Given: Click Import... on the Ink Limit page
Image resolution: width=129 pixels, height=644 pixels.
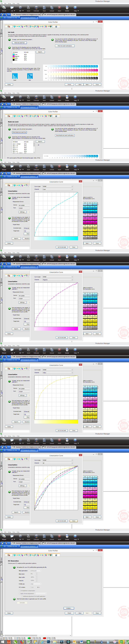Looking at the screenshot, I should point(40,52).
